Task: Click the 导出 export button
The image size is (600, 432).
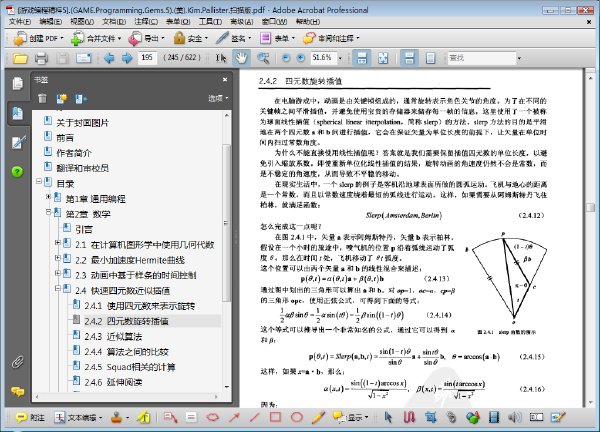Action: 147,38
